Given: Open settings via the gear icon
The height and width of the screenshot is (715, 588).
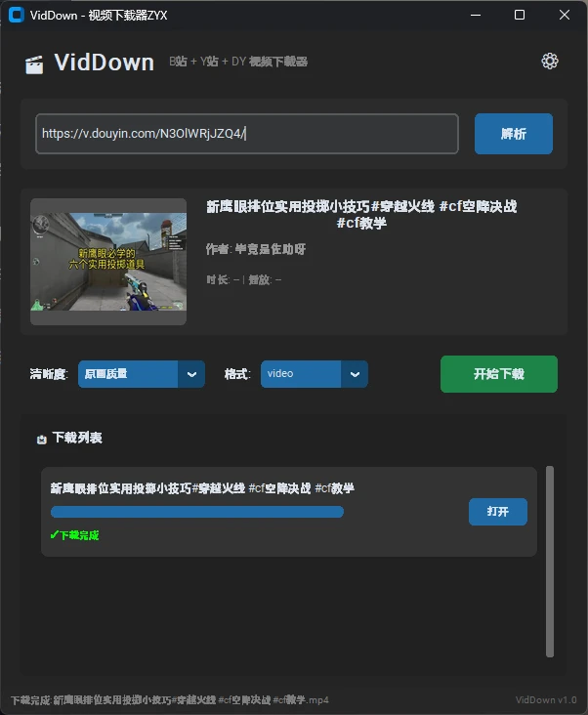Looking at the screenshot, I should click(x=549, y=62).
